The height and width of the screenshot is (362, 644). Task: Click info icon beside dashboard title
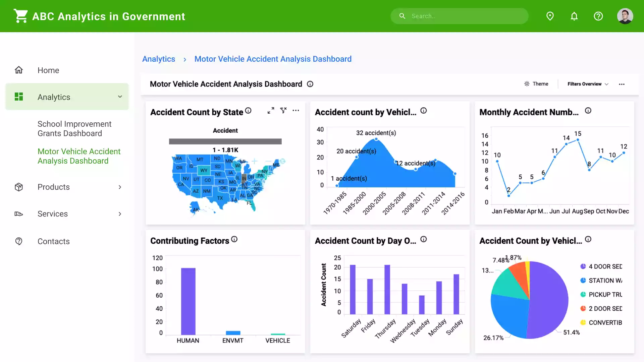coord(310,84)
